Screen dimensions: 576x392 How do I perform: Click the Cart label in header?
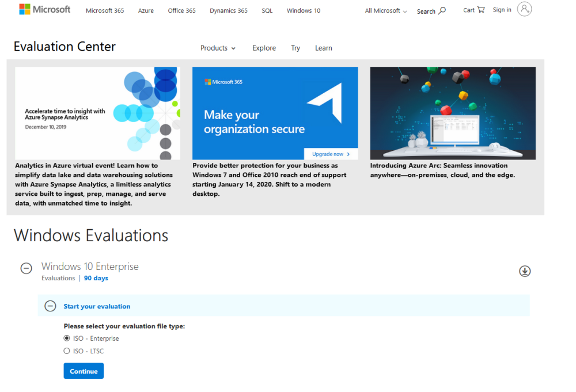tap(469, 10)
